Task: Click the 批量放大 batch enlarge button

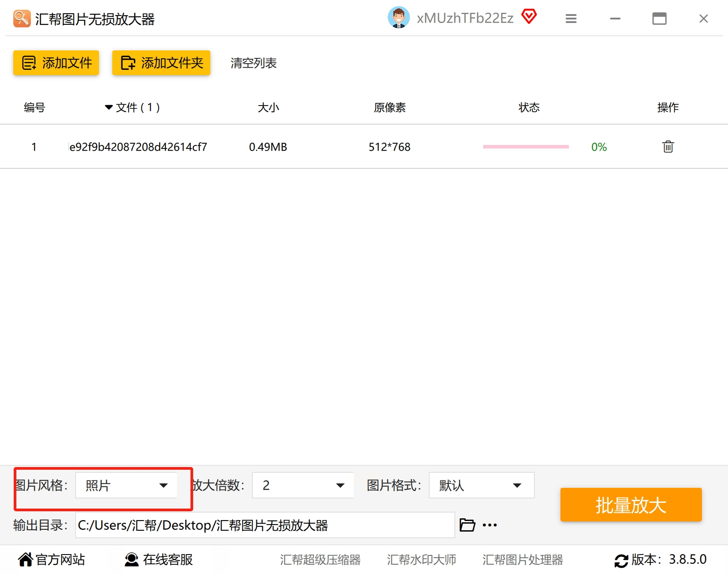Action: (x=630, y=504)
